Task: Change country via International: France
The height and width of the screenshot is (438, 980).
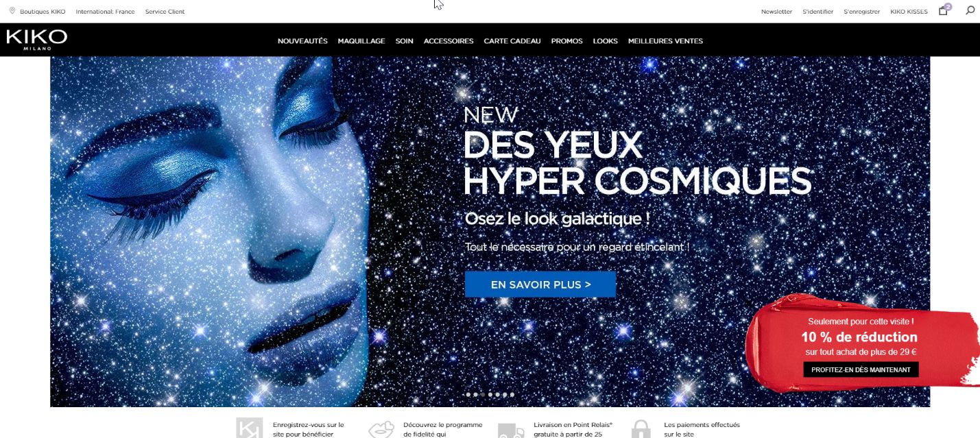Action: click(105, 12)
